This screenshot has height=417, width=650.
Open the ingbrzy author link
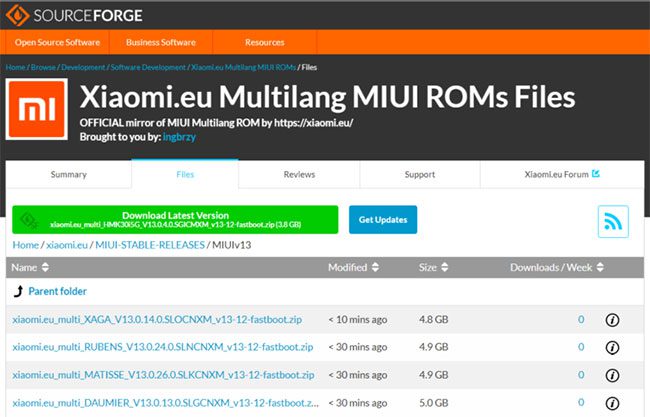[179, 137]
